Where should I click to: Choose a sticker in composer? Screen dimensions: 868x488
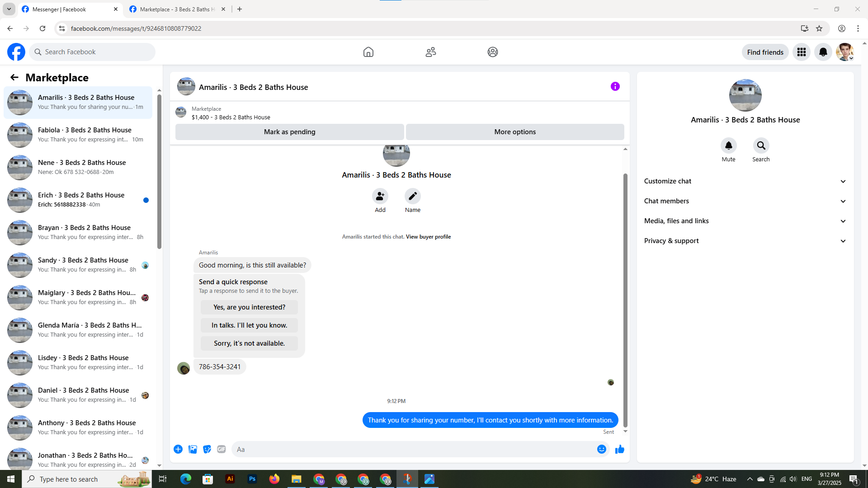(x=207, y=449)
